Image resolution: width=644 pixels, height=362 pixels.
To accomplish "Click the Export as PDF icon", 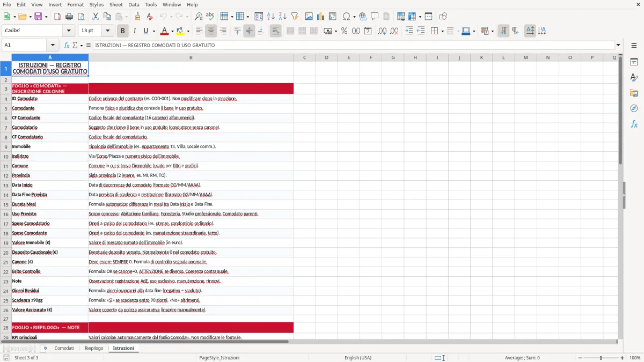I will tap(57, 17).
